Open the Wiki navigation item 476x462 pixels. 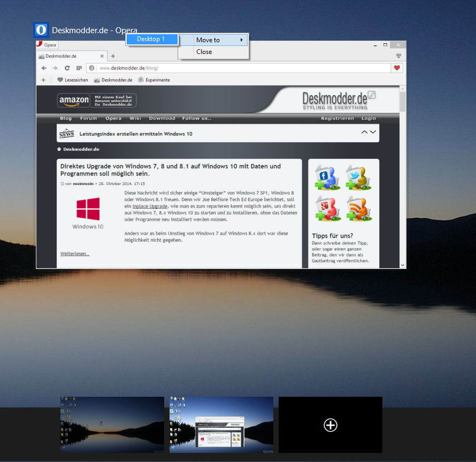[x=135, y=118]
